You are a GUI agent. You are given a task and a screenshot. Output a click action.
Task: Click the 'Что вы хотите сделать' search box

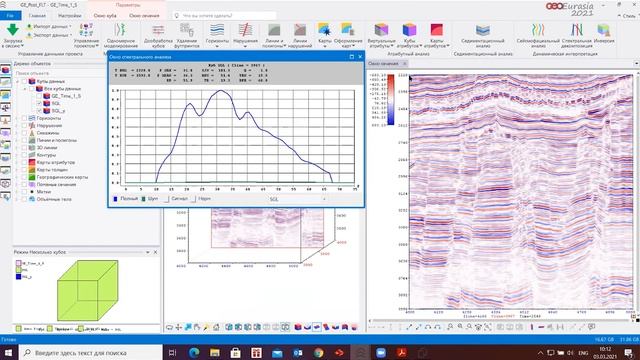[224, 16]
